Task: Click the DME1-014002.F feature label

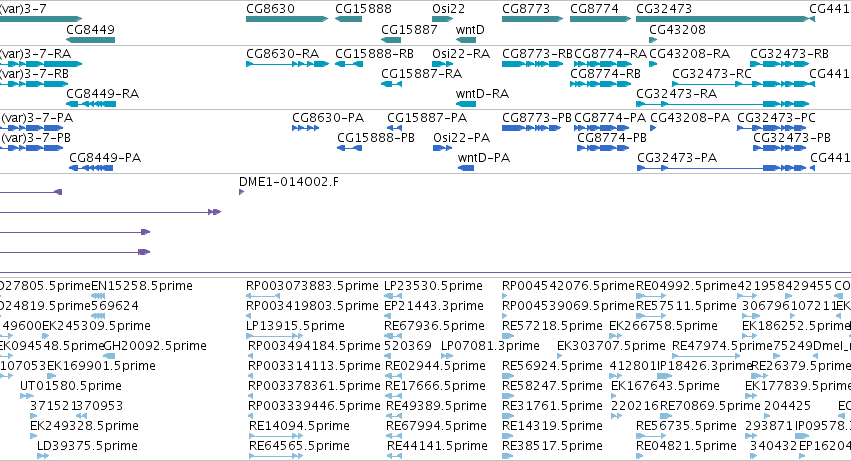Action: (289, 182)
